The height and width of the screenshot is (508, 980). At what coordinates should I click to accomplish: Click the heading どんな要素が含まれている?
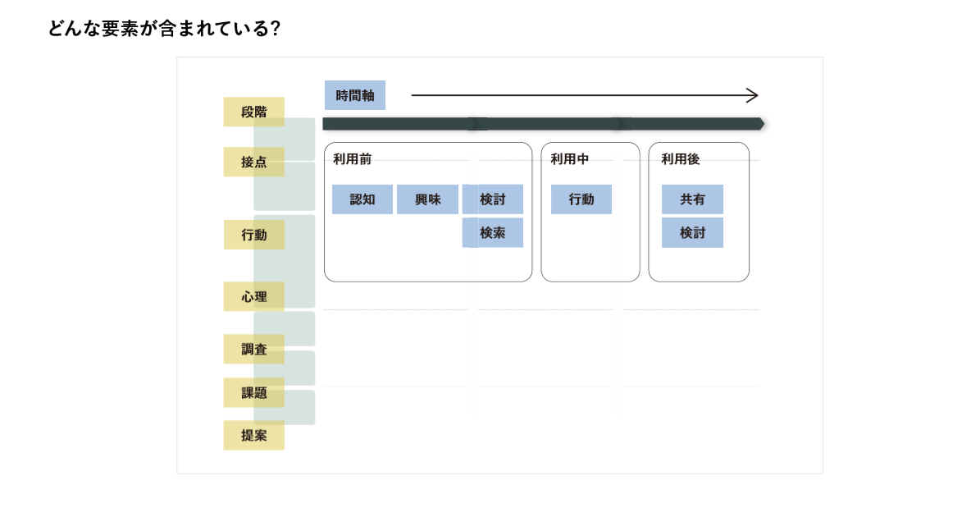[x=165, y=29]
